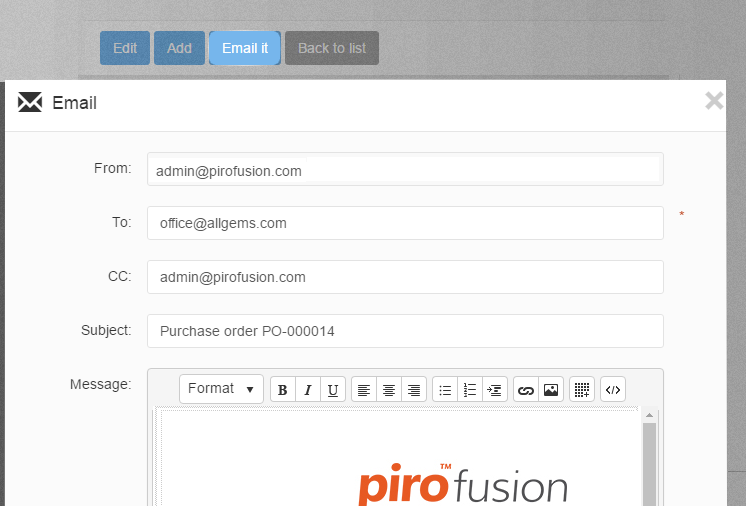The width and height of the screenshot is (746, 506).
Task: Toggle underline text formatting
Action: 333,389
